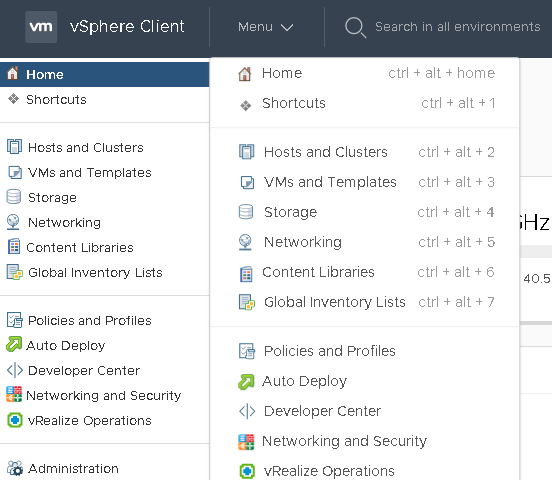Click the Menu chevron arrow
Image resolution: width=552 pixels, height=480 pixels.
coord(287,27)
